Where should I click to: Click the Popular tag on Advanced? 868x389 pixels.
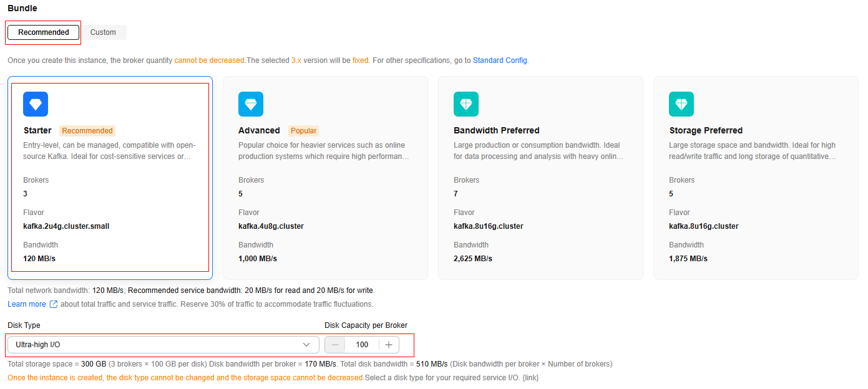pyautogui.click(x=304, y=131)
